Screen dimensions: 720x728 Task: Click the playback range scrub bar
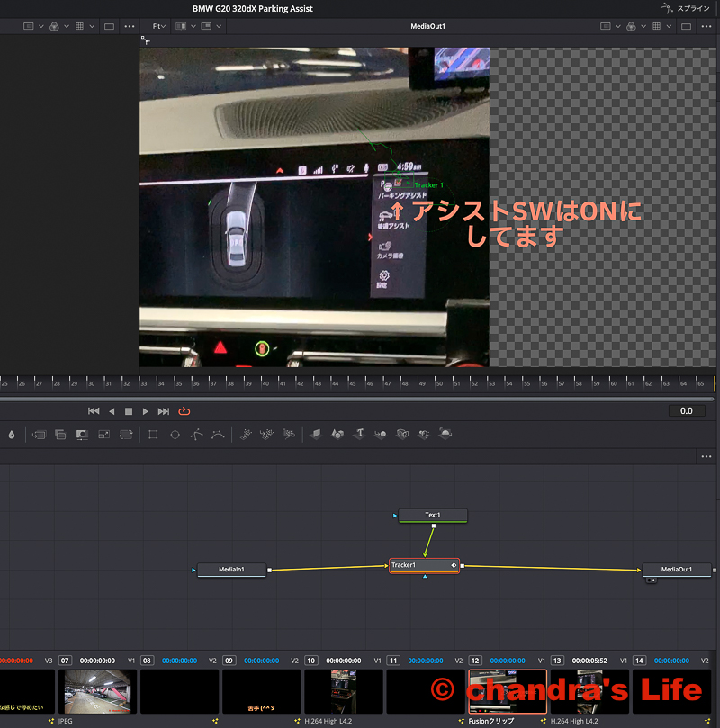coord(356,399)
